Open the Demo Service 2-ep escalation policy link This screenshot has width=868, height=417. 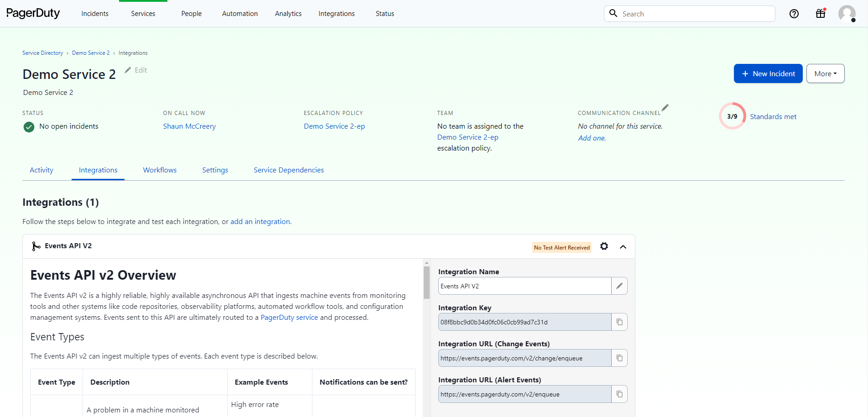(x=334, y=126)
